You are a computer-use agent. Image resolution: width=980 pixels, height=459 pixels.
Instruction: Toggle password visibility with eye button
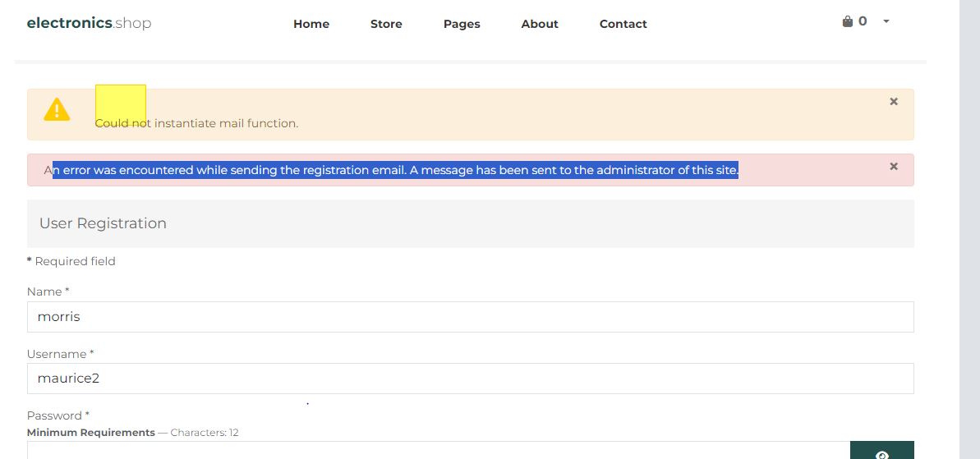click(881, 452)
